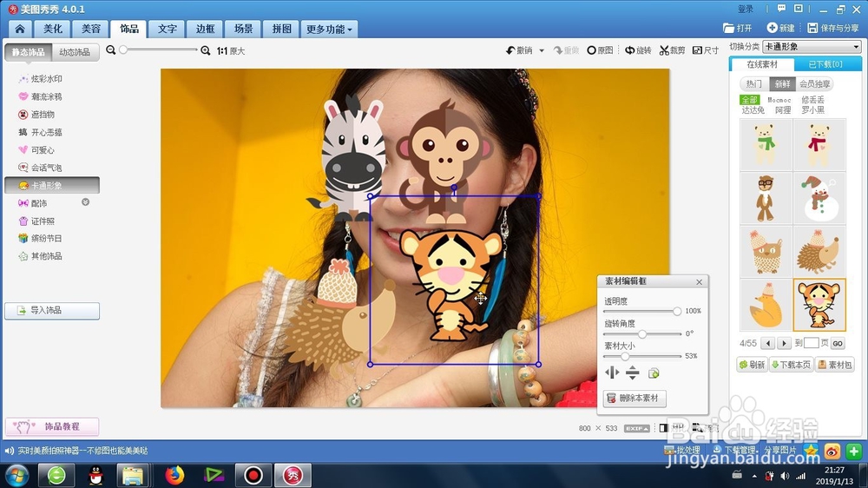Click 新建 to create new canvas
Viewport: 868px width, 488px height.
tap(780, 29)
